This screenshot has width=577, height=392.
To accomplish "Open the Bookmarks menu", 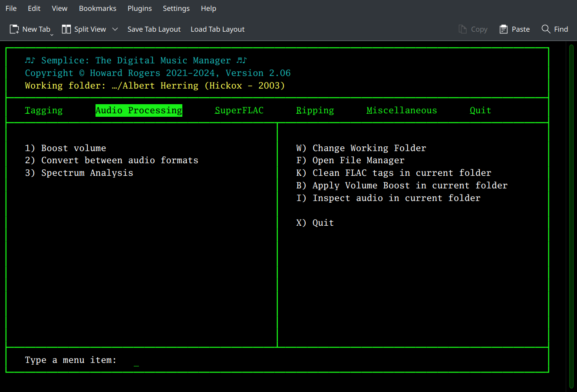I will [97, 8].
